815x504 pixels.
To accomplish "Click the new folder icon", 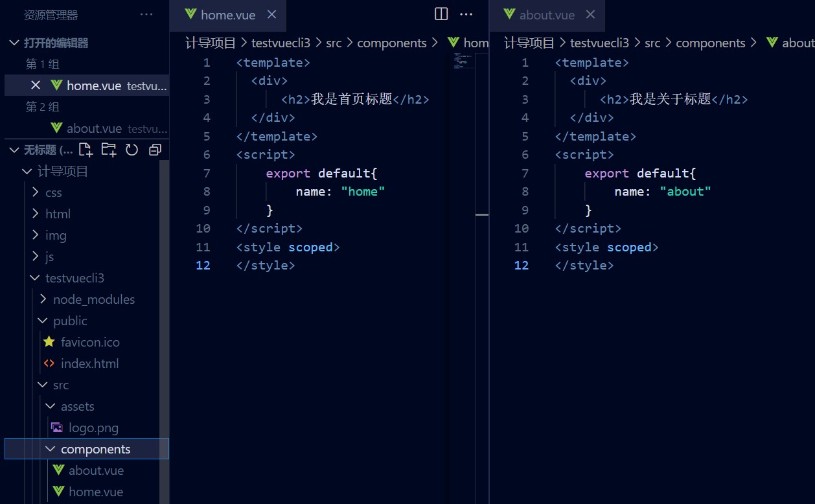I will (x=109, y=150).
